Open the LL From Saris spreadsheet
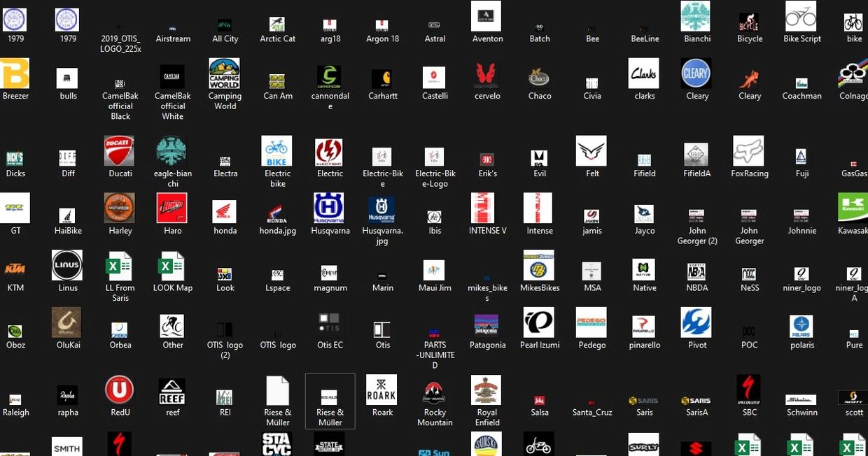 coord(120,266)
